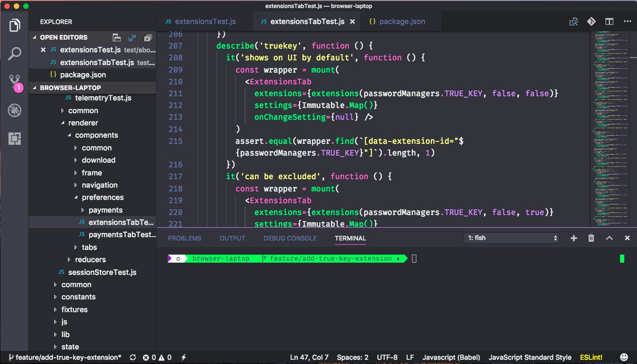Open the Search view in activity bar
The width and height of the screenshot is (637, 364).
15,53
